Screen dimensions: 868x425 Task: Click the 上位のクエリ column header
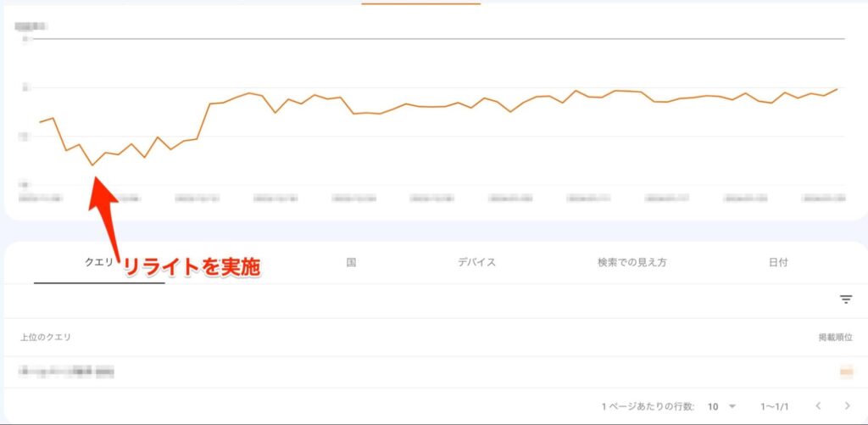click(46, 337)
